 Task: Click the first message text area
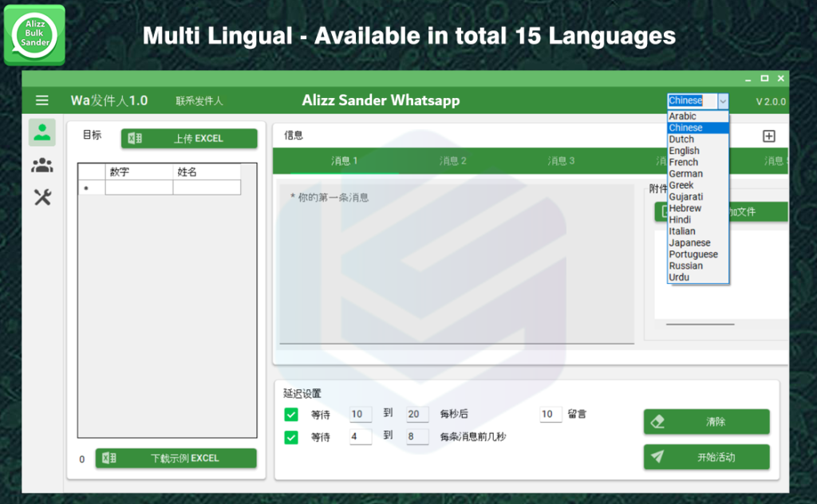[x=456, y=263]
